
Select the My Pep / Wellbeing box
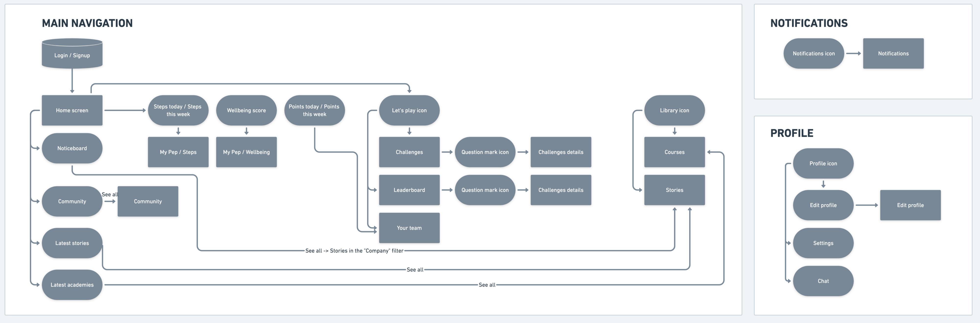tap(246, 152)
